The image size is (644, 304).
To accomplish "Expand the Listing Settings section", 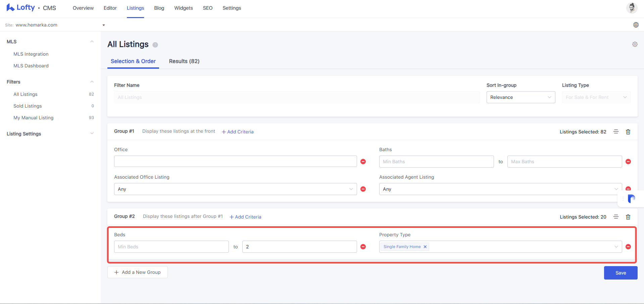I will pyautogui.click(x=92, y=133).
